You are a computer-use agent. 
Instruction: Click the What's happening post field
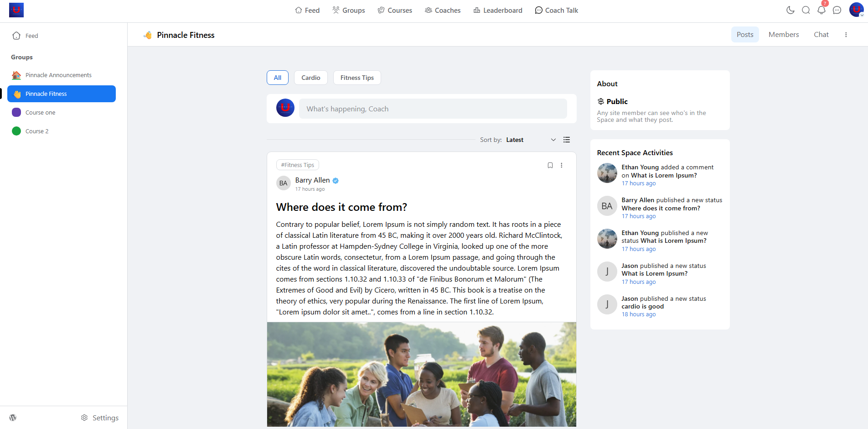tap(433, 109)
